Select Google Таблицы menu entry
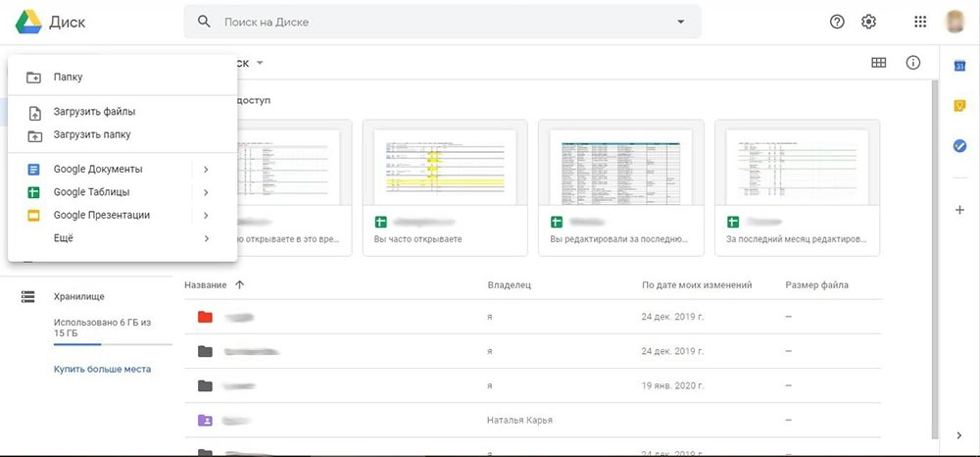 (91, 192)
